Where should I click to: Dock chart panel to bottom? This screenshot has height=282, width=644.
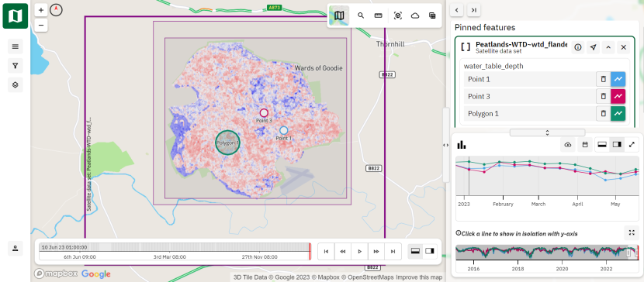click(602, 144)
